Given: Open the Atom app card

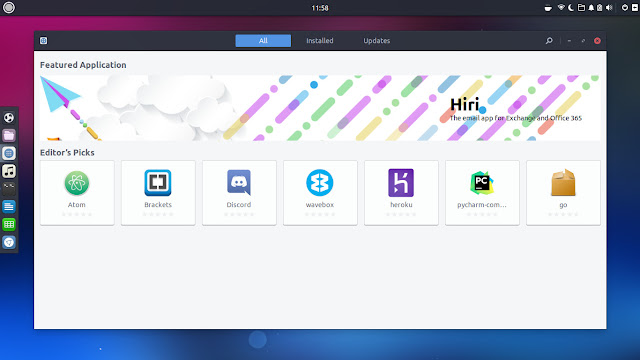Looking at the screenshot, I should [x=77, y=193].
